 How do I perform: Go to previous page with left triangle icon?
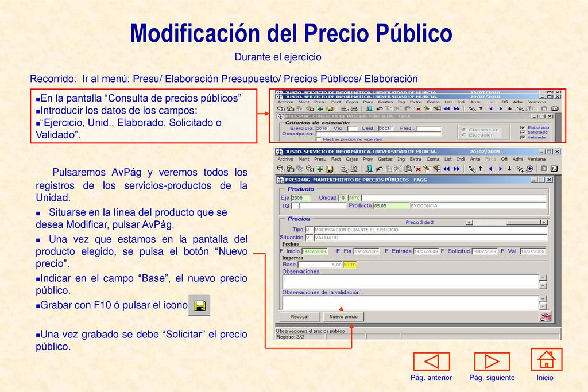coord(431,362)
